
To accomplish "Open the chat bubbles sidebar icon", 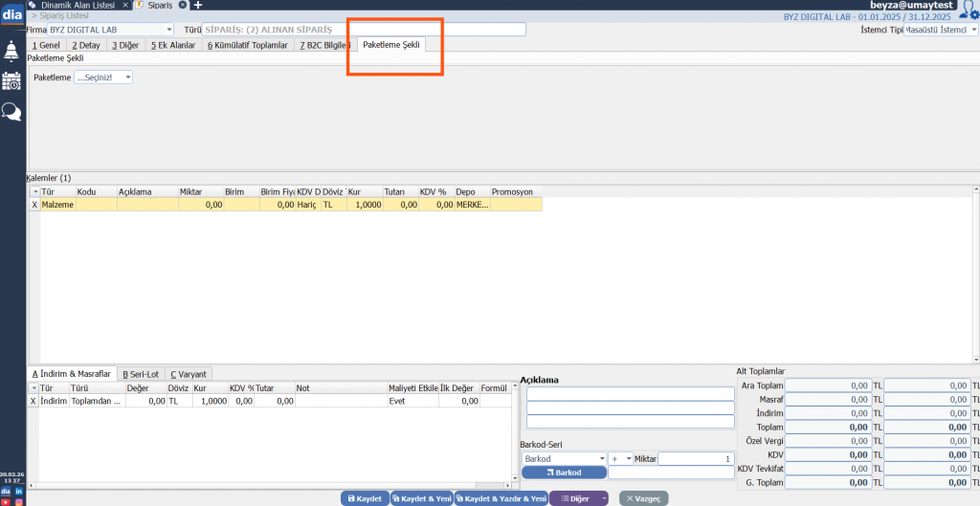I will [x=11, y=112].
